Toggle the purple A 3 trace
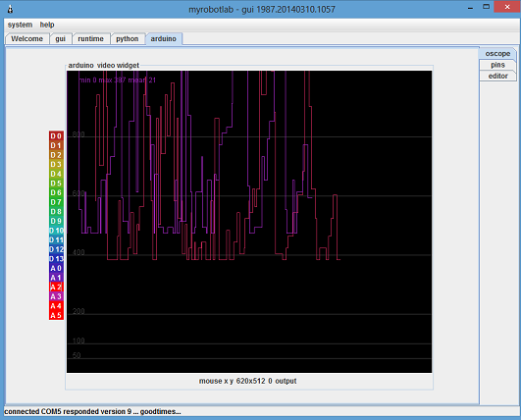The width and height of the screenshot is (521, 420). [x=56, y=296]
